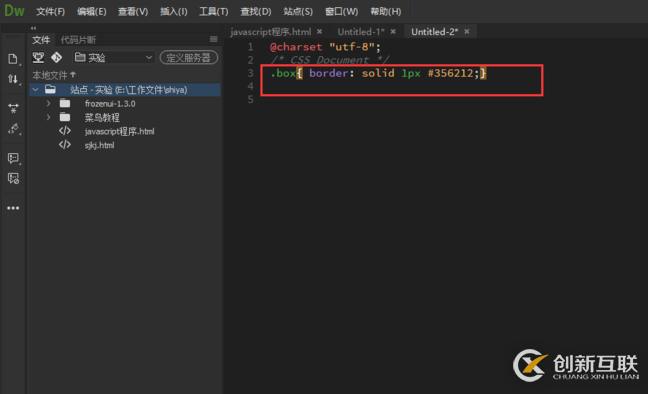
Task: Click the collapse/expand code arrows icon
Action: tap(13, 108)
